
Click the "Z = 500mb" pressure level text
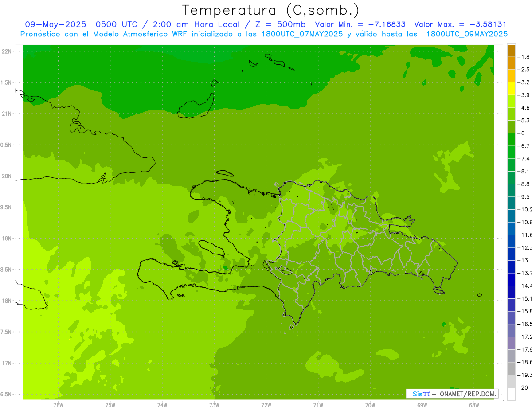tap(280, 24)
